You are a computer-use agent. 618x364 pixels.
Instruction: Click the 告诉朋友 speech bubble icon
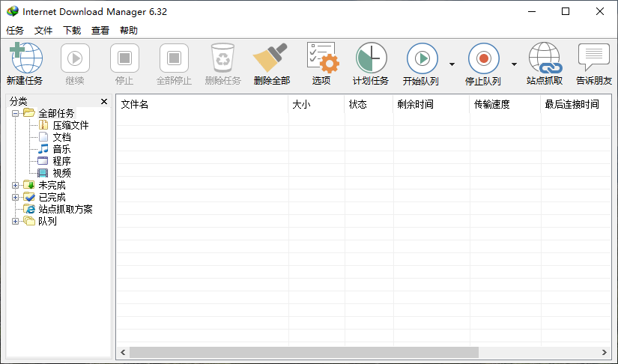[x=594, y=58]
